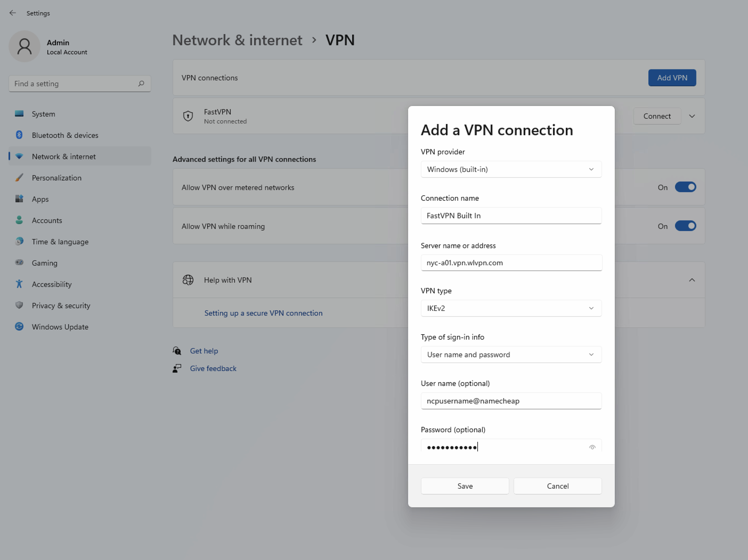Open the Type of sign-in info dropdown
Image resolution: width=748 pixels, height=560 pixels.
[511, 355]
